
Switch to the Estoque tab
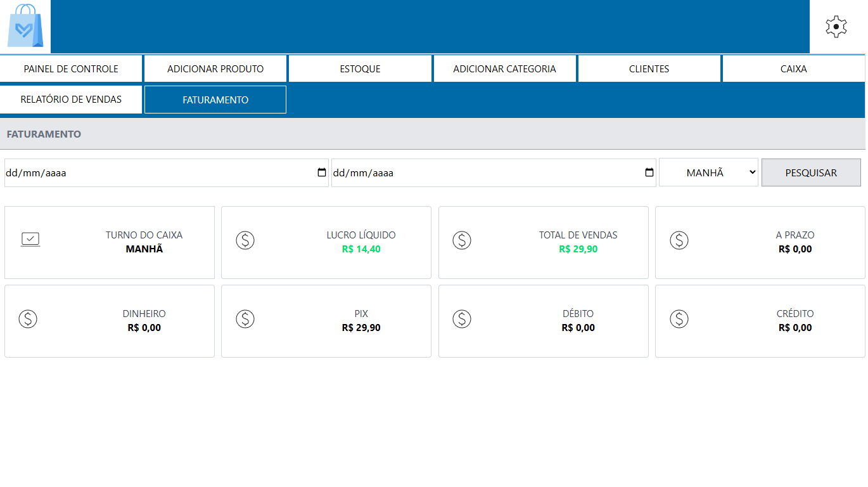tap(360, 69)
